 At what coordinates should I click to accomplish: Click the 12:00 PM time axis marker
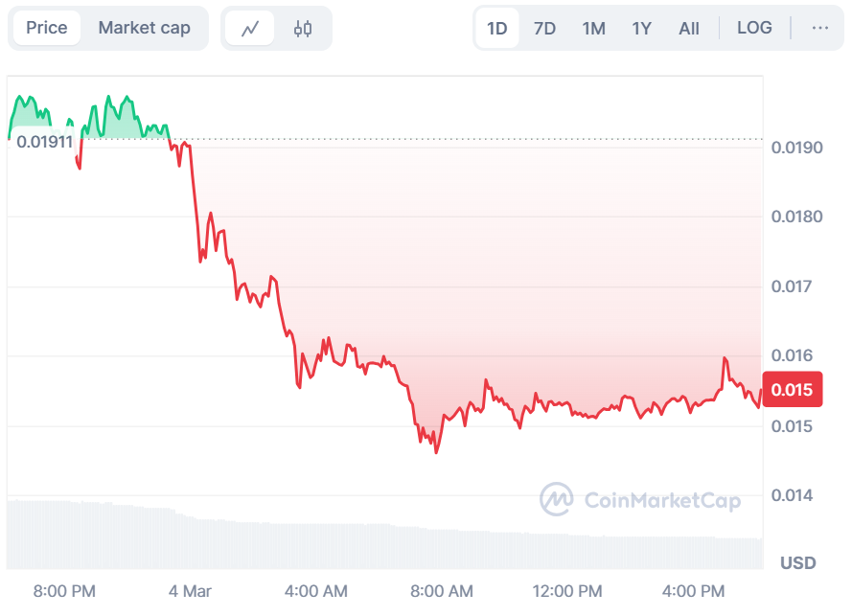[x=569, y=590]
